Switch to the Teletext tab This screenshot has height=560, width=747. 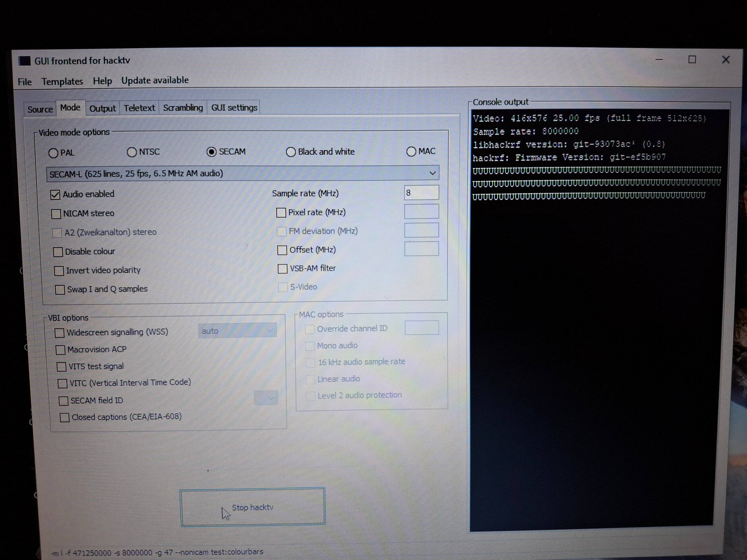(x=139, y=108)
